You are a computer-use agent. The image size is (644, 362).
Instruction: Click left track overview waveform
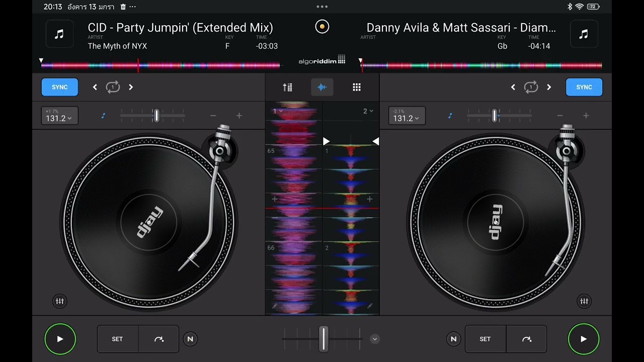click(160, 65)
